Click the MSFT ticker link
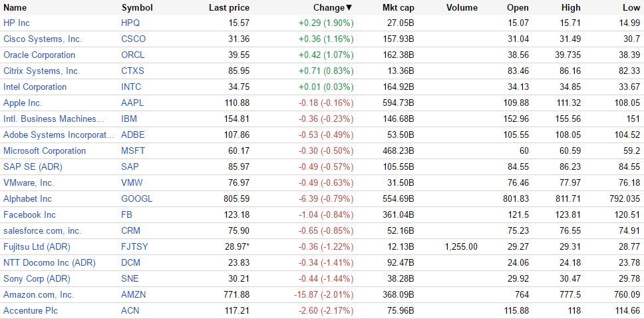The width and height of the screenshot is (644, 319). pyautogui.click(x=133, y=151)
